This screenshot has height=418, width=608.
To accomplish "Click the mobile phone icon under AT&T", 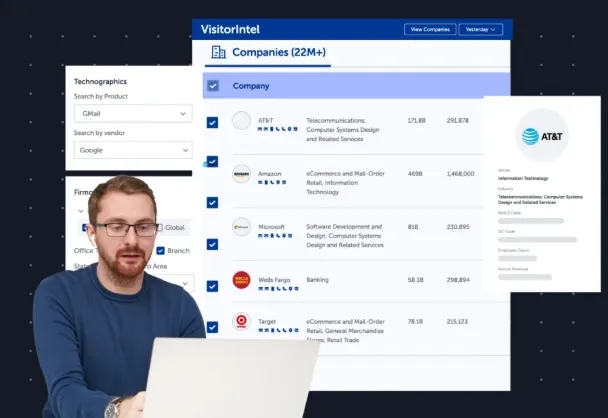I will click(272, 129).
